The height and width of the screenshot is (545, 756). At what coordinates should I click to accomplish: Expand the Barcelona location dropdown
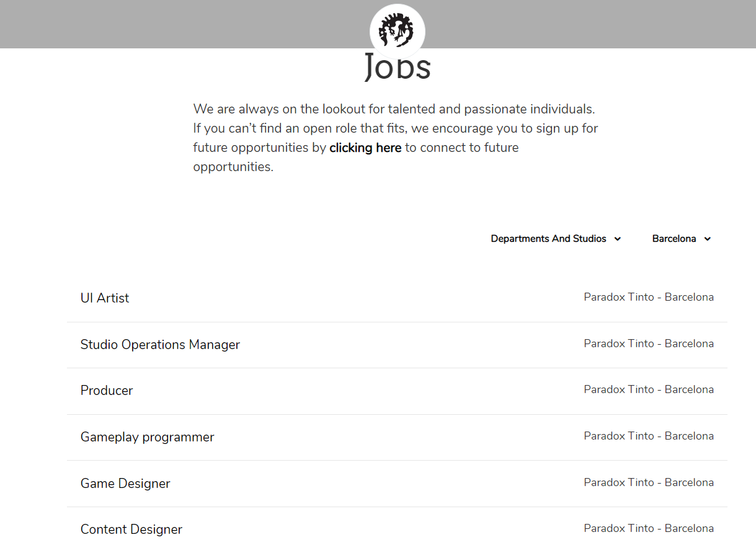[x=674, y=239]
